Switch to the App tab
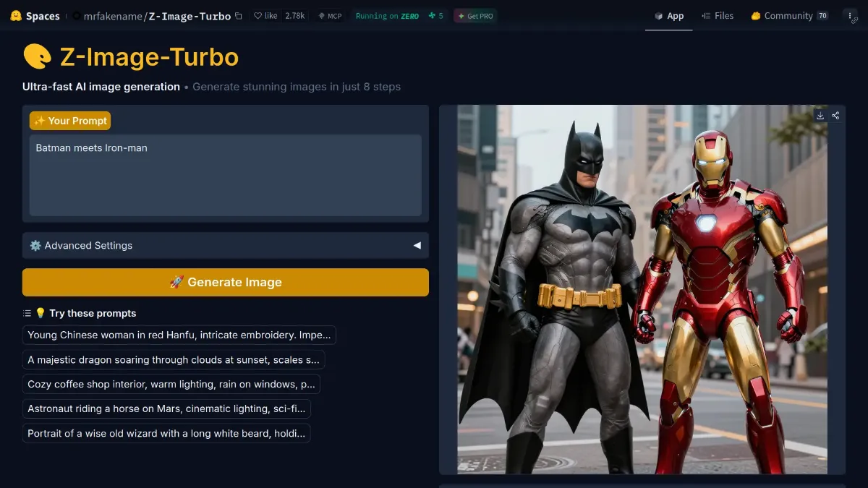Viewport: 868px width, 488px height. point(668,16)
